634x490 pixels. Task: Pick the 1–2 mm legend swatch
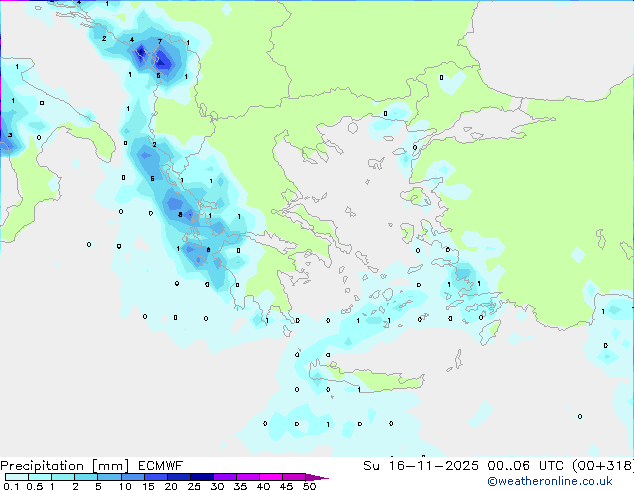pos(63,477)
